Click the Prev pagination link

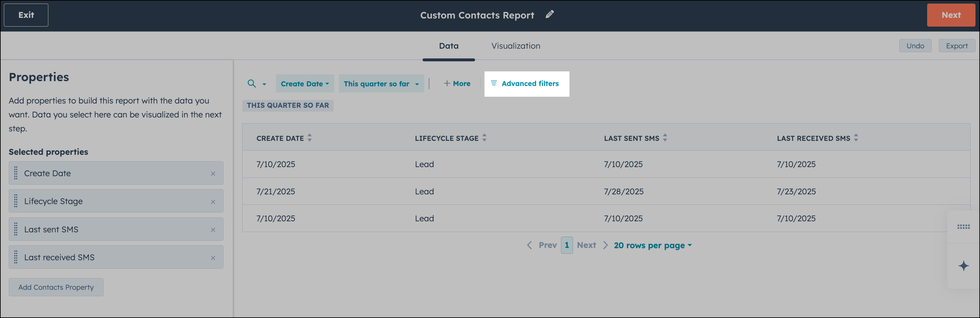(x=547, y=245)
